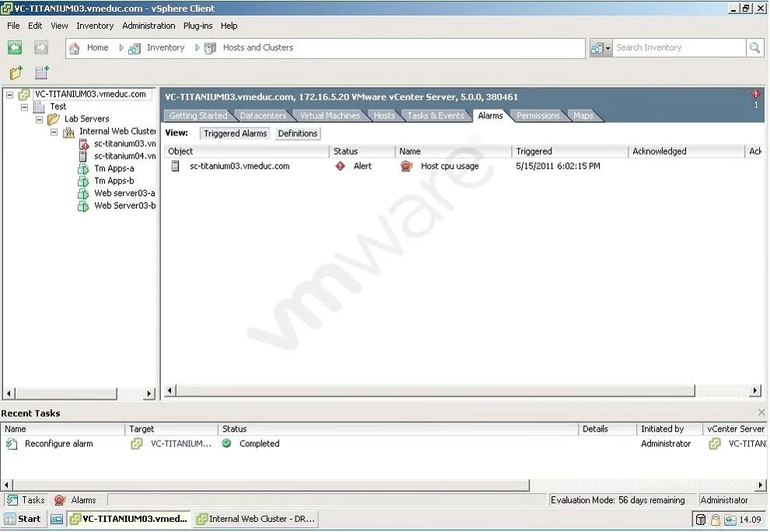
Task: Collapse the Lab Servers folder node
Action: pyautogui.click(x=40, y=119)
